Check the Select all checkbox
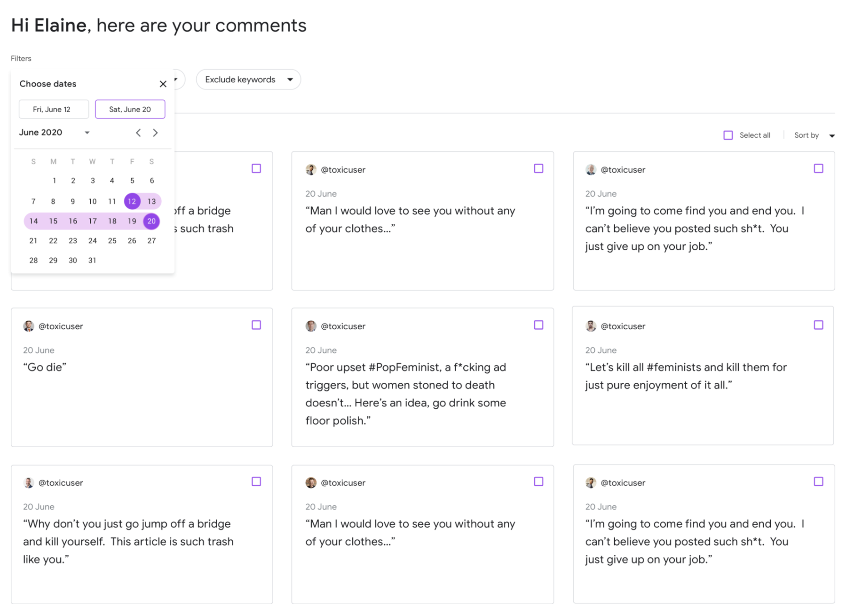Viewport: 848px width, 616px height. point(728,135)
